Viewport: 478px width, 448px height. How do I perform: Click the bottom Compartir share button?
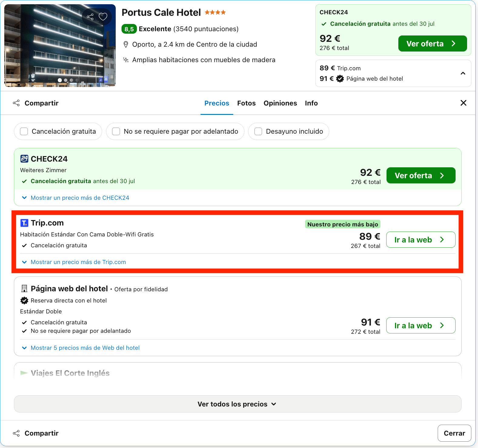35,433
